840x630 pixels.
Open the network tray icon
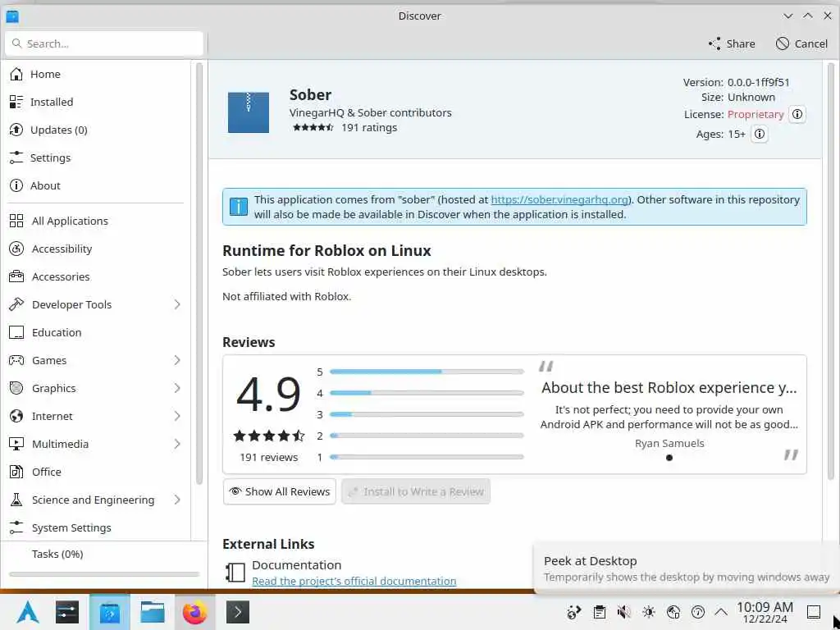[x=673, y=612]
